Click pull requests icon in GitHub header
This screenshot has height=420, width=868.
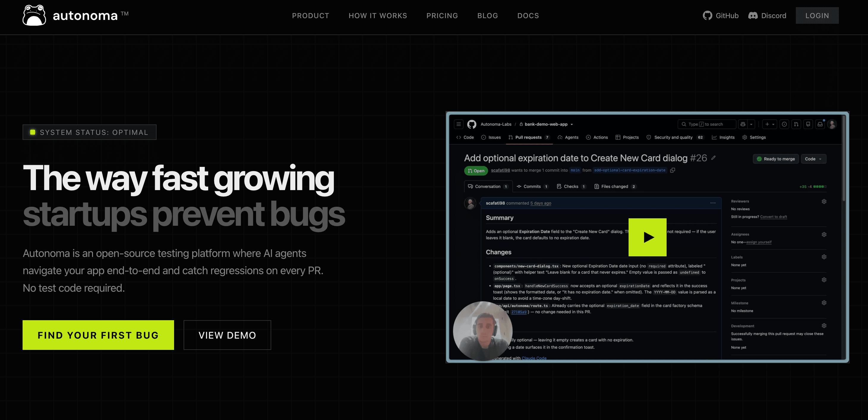pos(796,124)
